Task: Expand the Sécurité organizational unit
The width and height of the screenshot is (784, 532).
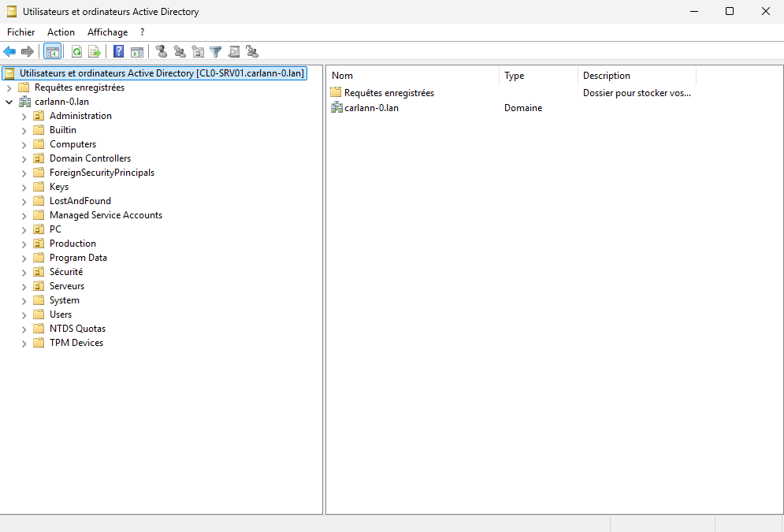Action: pos(24,273)
